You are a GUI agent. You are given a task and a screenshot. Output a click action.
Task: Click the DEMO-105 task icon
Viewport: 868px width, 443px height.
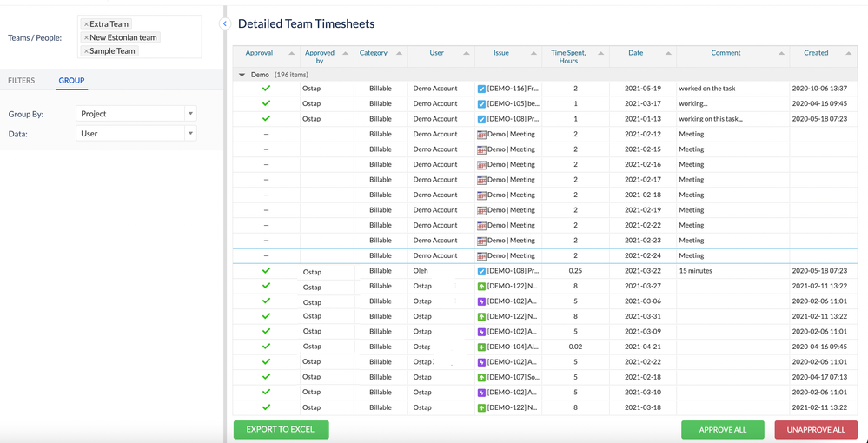click(481, 103)
